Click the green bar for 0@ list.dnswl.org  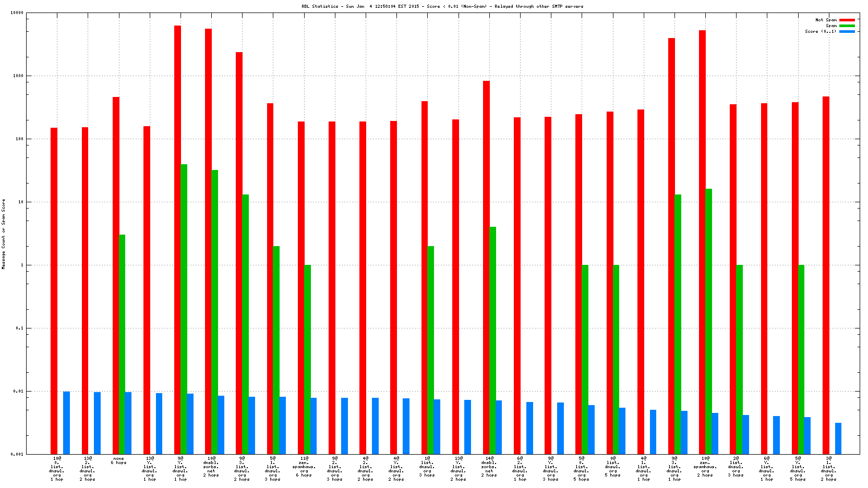(x=616, y=359)
